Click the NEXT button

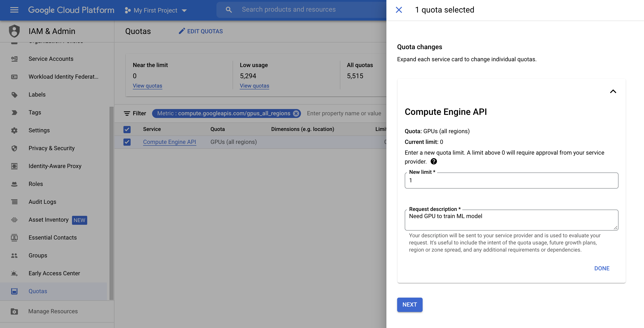pos(409,305)
